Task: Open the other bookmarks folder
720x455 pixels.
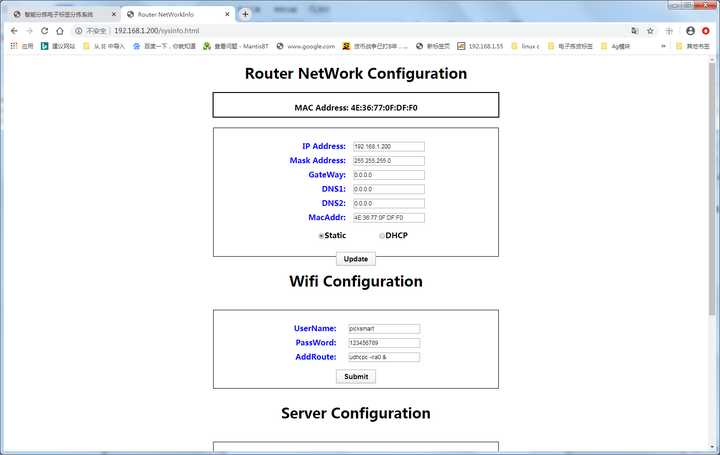Action: [x=693, y=46]
